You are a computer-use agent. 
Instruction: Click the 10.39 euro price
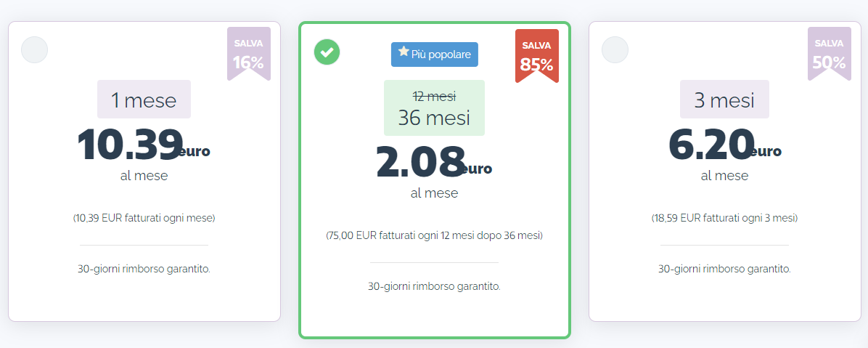144,145
